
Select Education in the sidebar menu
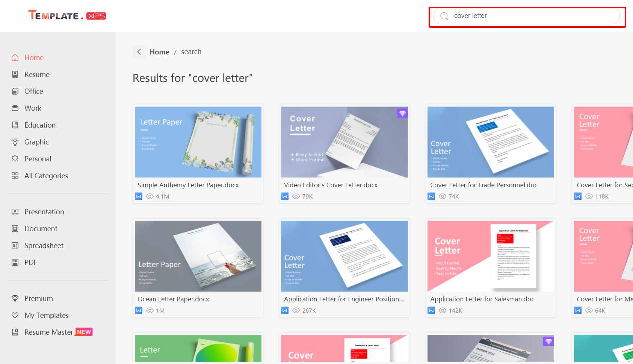point(40,125)
